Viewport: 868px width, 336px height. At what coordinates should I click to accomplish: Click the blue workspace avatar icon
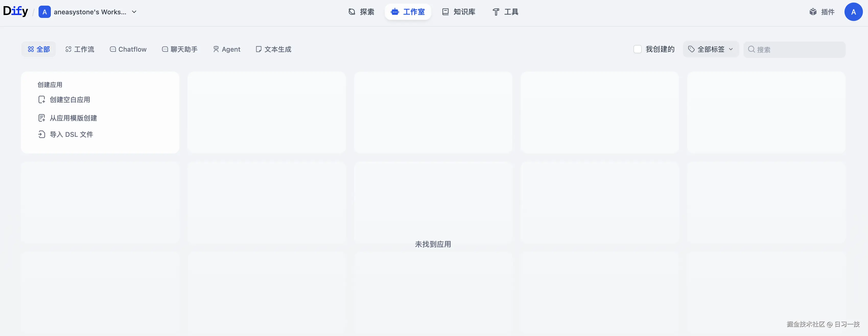pyautogui.click(x=44, y=12)
